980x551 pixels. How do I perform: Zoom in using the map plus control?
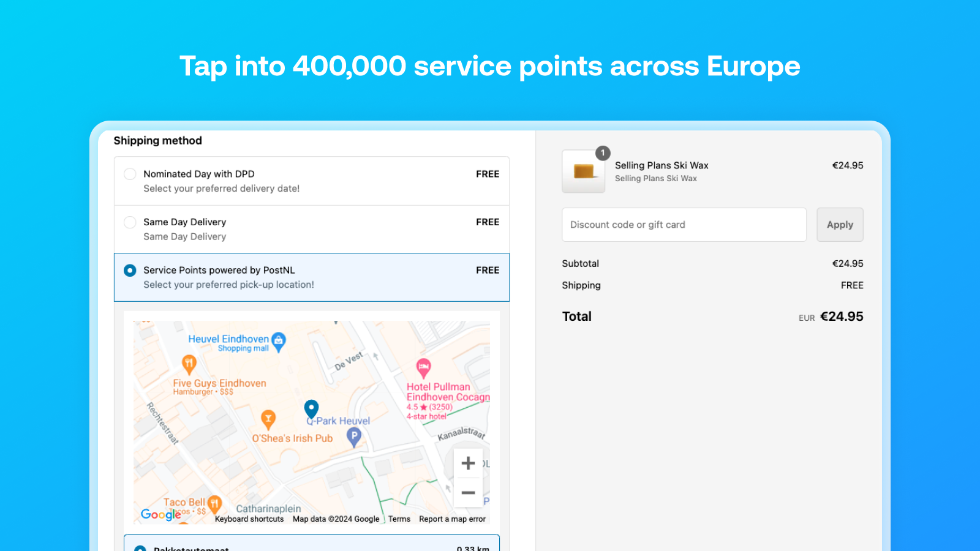point(468,463)
